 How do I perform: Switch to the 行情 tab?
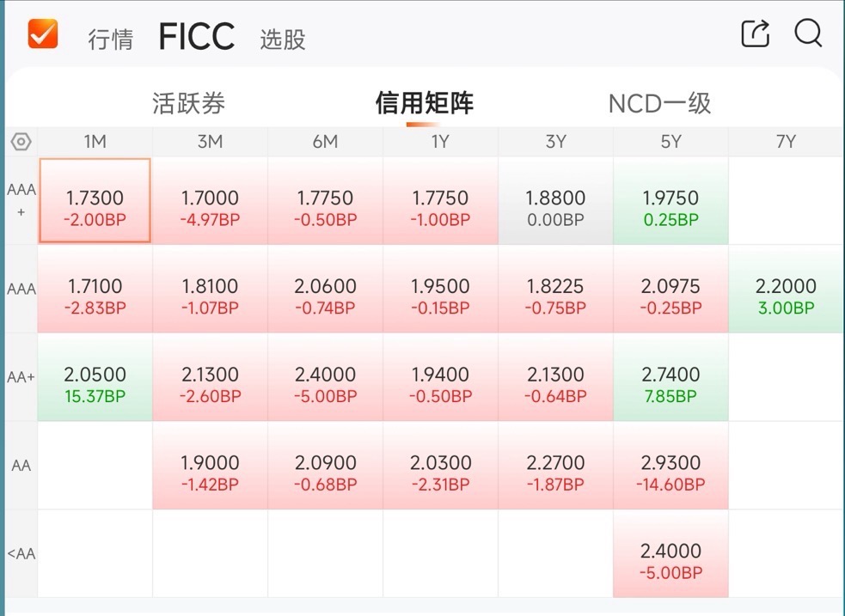pos(111,40)
